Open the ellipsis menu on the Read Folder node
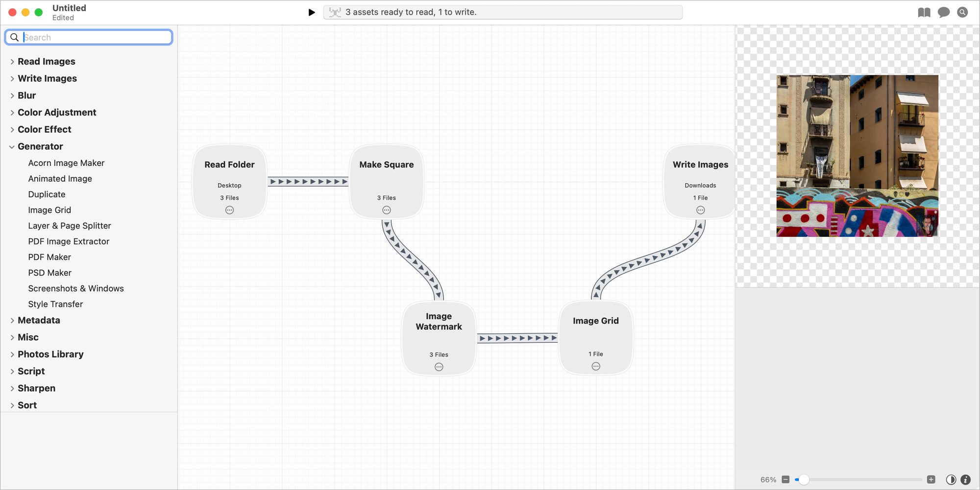This screenshot has height=490, width=980. click(x=229, y=210)
